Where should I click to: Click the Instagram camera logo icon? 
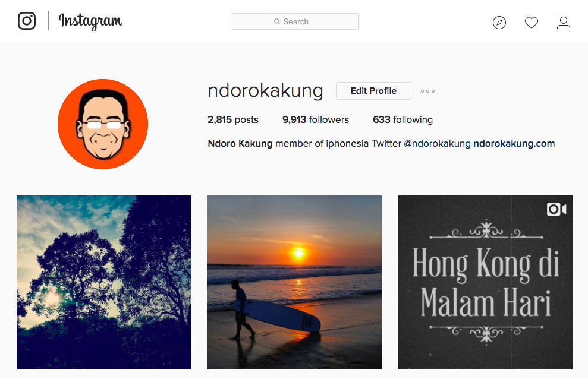click(27, 21)
